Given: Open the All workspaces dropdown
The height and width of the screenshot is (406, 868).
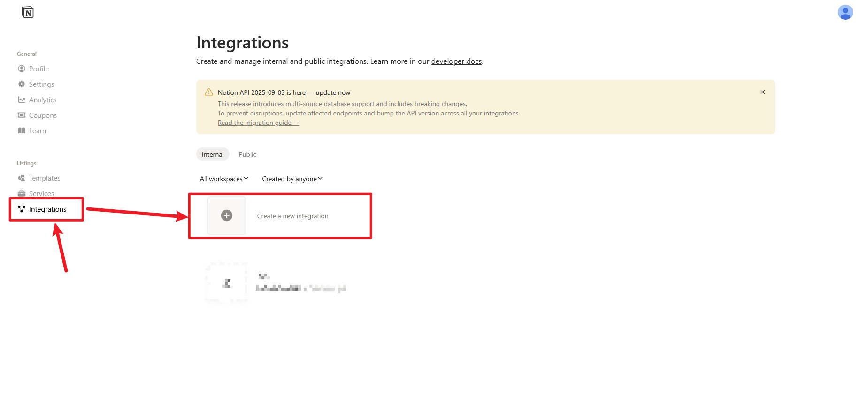Looking at the screenshot, I should click(x=224, y=179).
